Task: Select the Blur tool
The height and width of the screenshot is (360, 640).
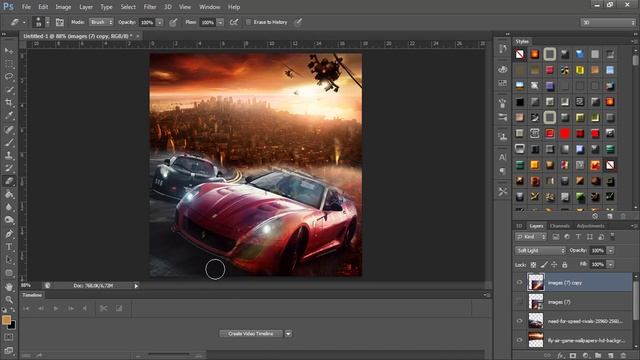Action: tap(9, 207)
